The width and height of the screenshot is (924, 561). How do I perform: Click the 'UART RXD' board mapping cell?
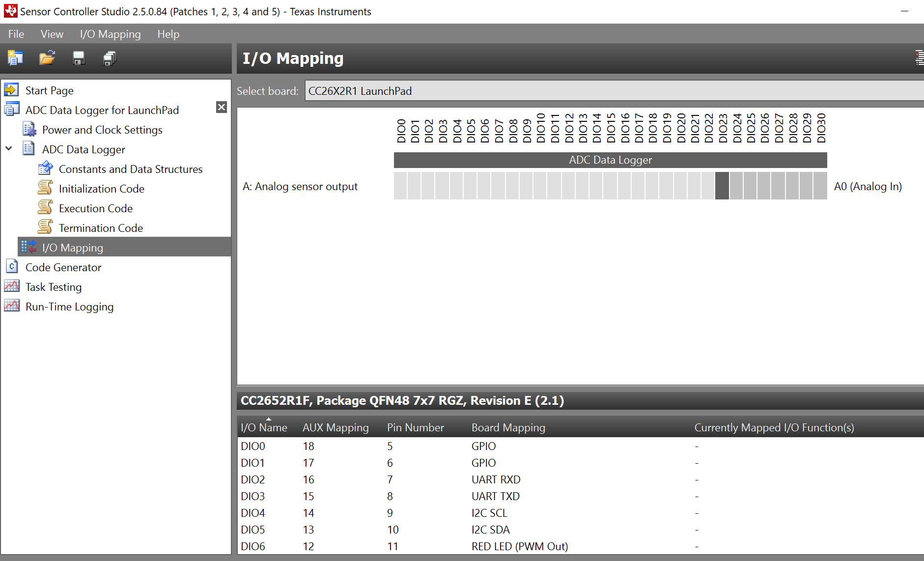496,479
